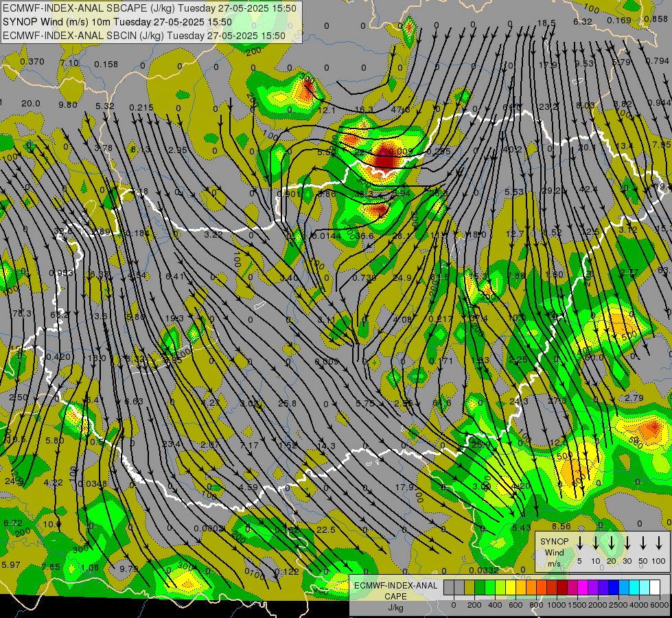Select the orange CAPE legend swatch
This screenshot has width=672, height=618.
tap(531, 587)
